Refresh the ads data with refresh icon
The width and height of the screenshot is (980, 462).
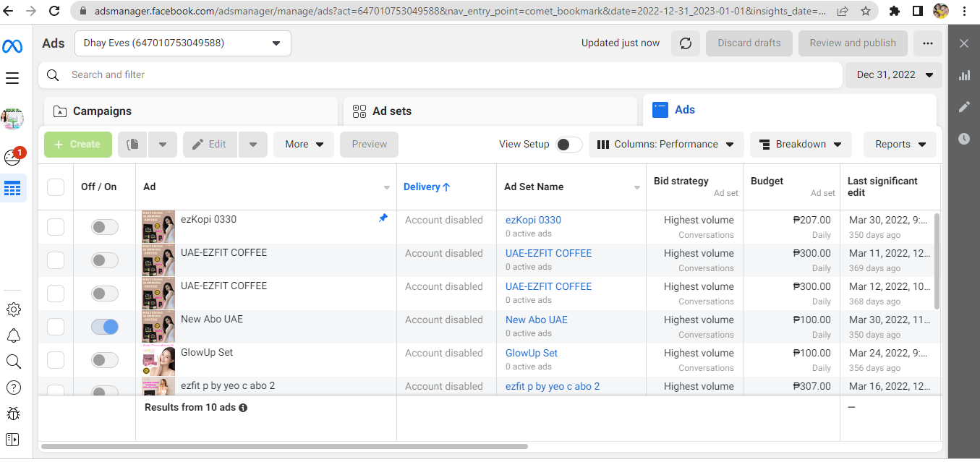(686, 43)
